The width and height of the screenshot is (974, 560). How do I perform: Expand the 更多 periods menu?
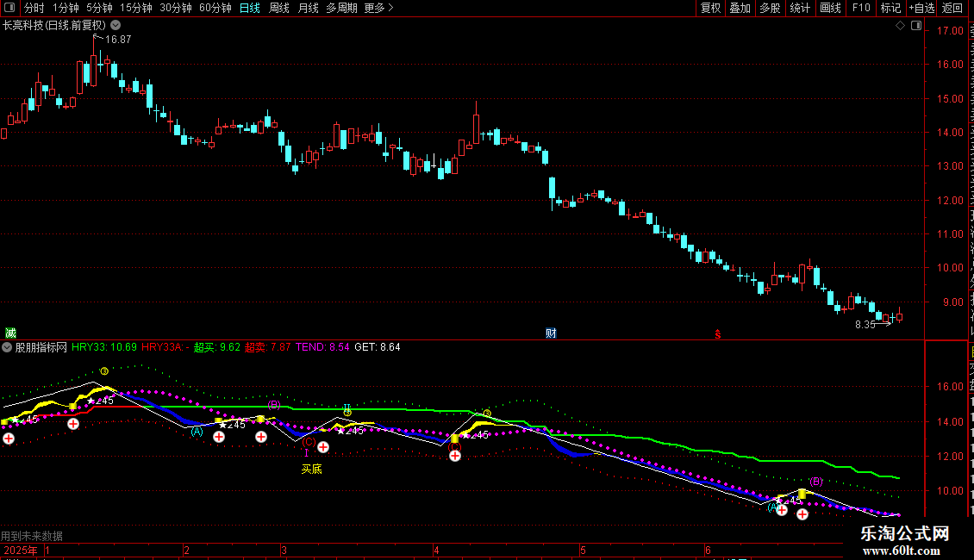(378, 8)
